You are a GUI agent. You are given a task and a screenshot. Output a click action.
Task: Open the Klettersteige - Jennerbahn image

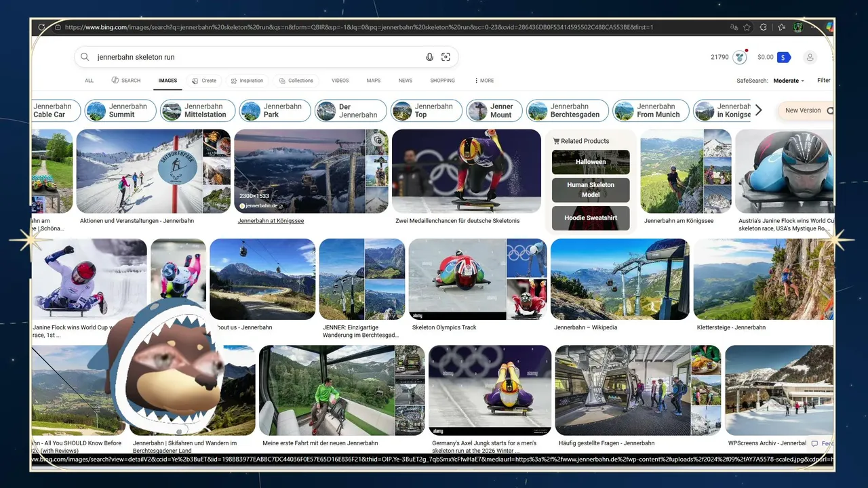point(763,279)
